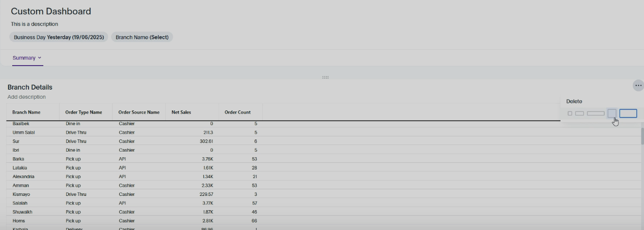Click the Order Source Name column header
Screen dimensions: 644x230
pyautogui.click(x=139, y=112)
